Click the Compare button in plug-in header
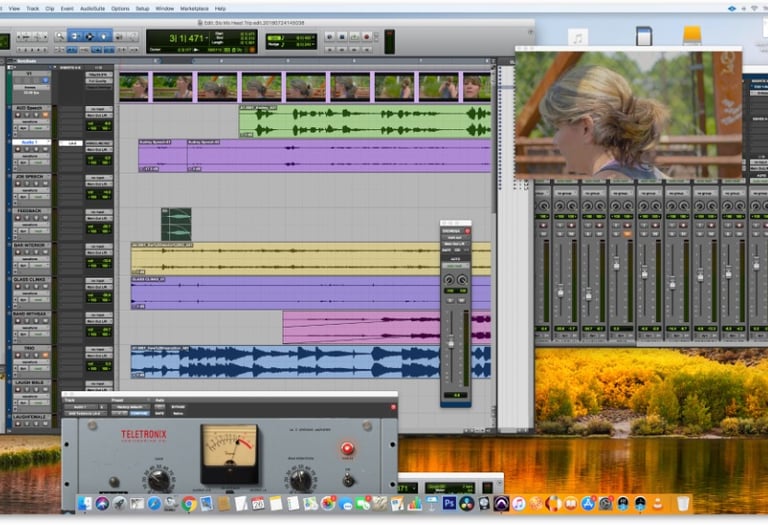This screenshot has height=525, width=768. (138, 413)
